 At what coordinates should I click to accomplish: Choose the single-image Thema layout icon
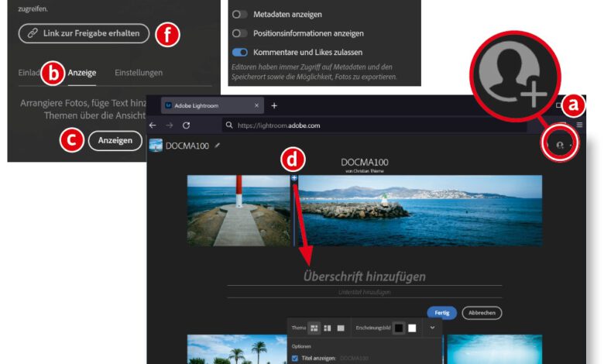point(341,328)
